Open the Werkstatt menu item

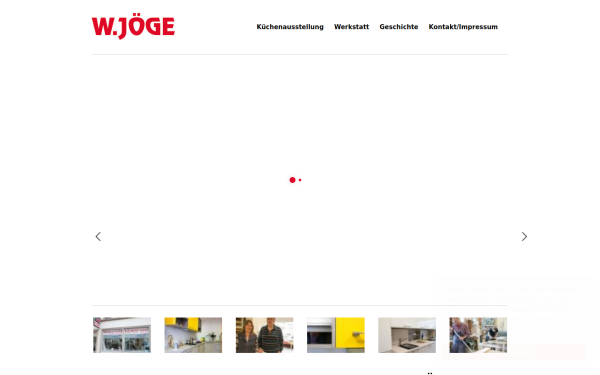point(351,27)
